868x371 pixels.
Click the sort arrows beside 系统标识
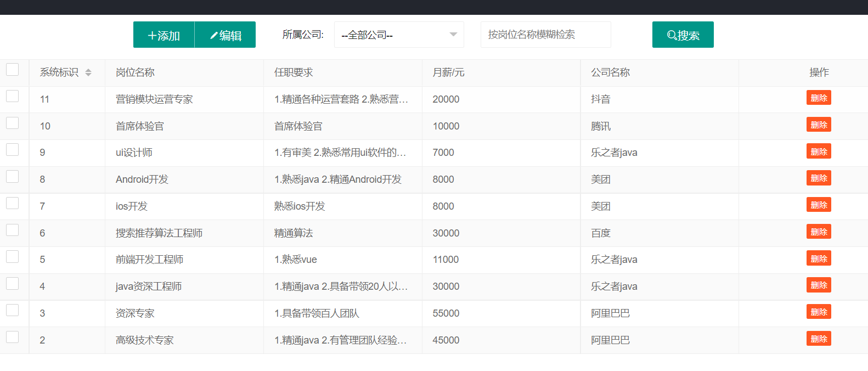[88, 72]
